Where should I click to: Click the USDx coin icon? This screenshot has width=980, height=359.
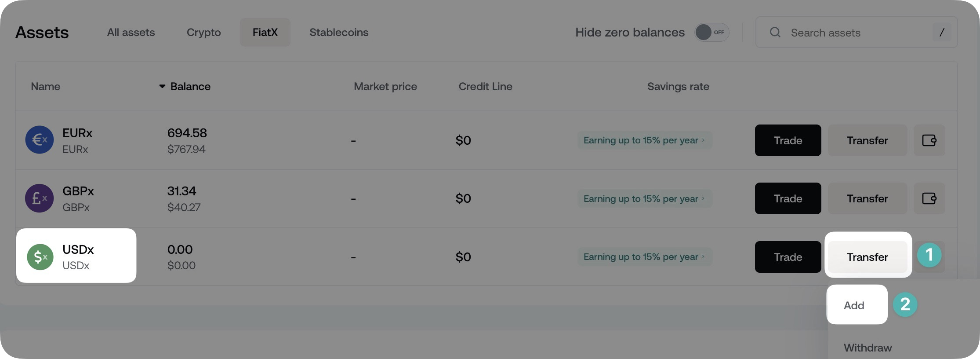point(40,257)
